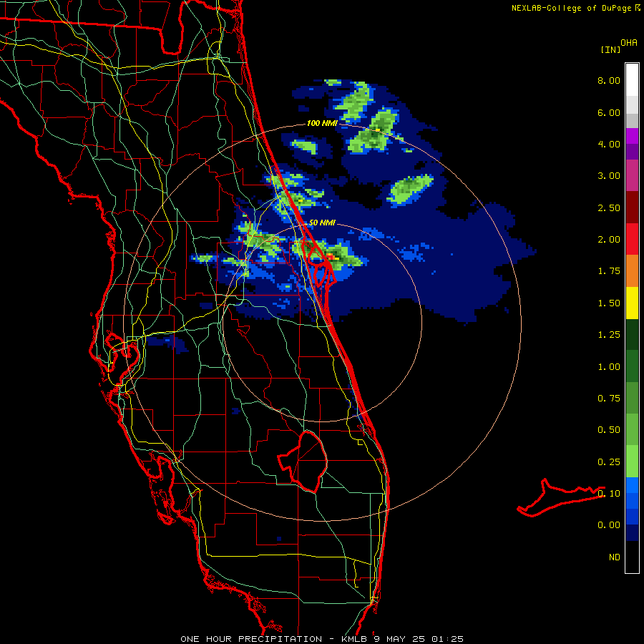Click the orange swatch next to 1.75
The image size is (644, 644).
(x=632, y=271)
